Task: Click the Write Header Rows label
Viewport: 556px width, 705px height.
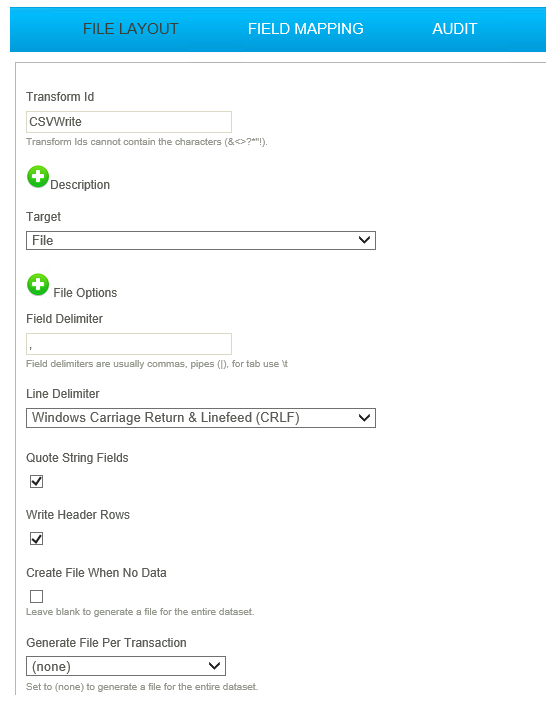Action: 78,515
